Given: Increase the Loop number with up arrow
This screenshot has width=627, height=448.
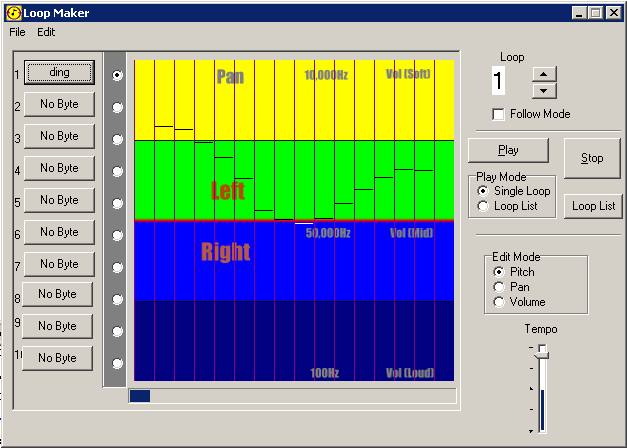Looking at the screenshot, I should pos(544,74).
